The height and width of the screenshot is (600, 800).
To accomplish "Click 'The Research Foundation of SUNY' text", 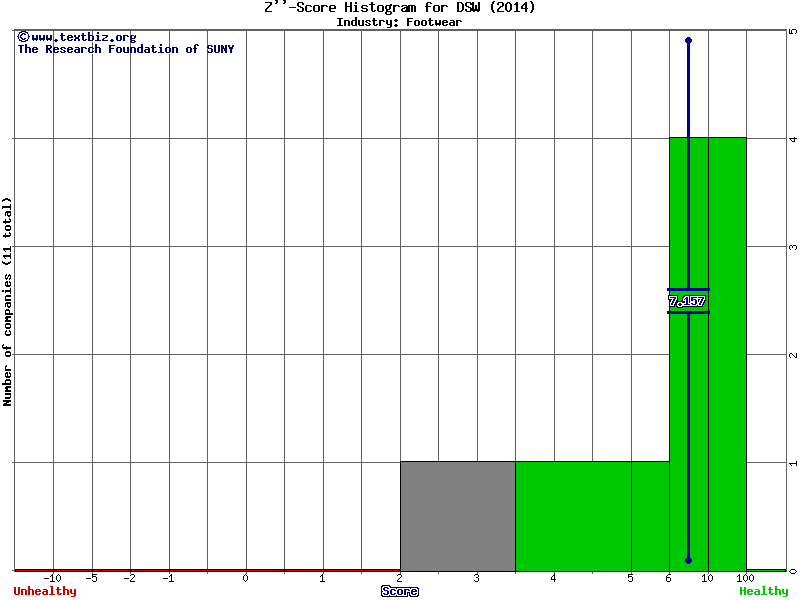I will [126, 49].
